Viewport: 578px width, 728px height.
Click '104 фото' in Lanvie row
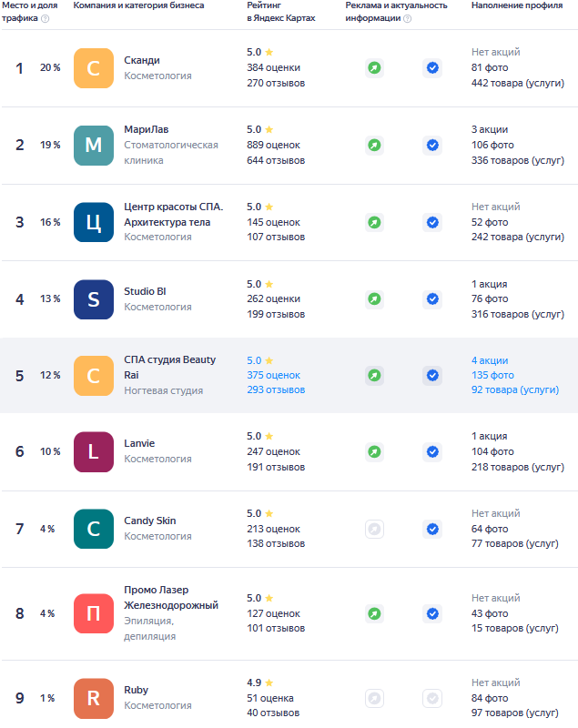[492, 451]
